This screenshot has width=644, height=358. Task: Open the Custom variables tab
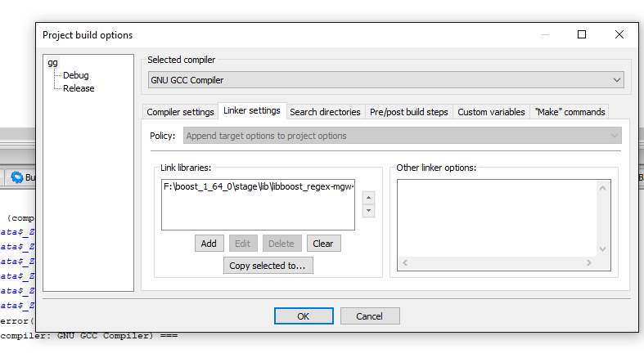[x=491, y=112]
